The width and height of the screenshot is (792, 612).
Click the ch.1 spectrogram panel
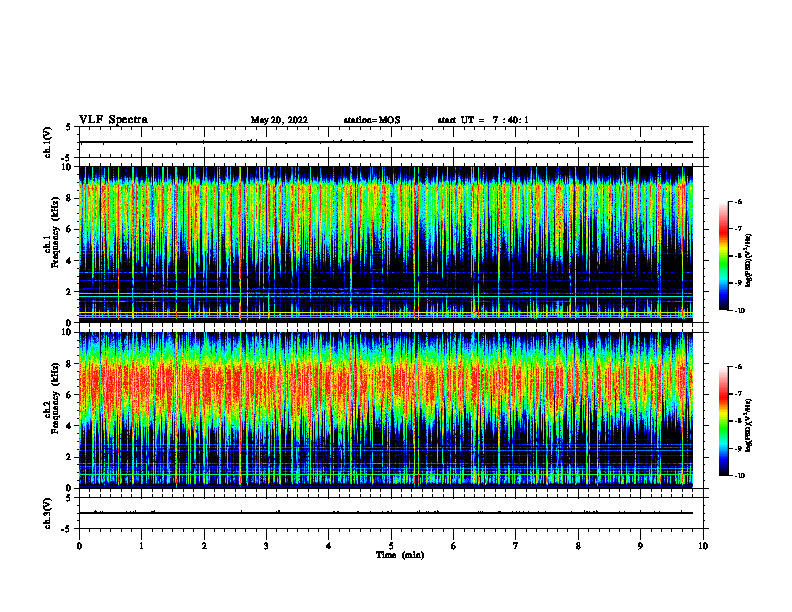386,243
